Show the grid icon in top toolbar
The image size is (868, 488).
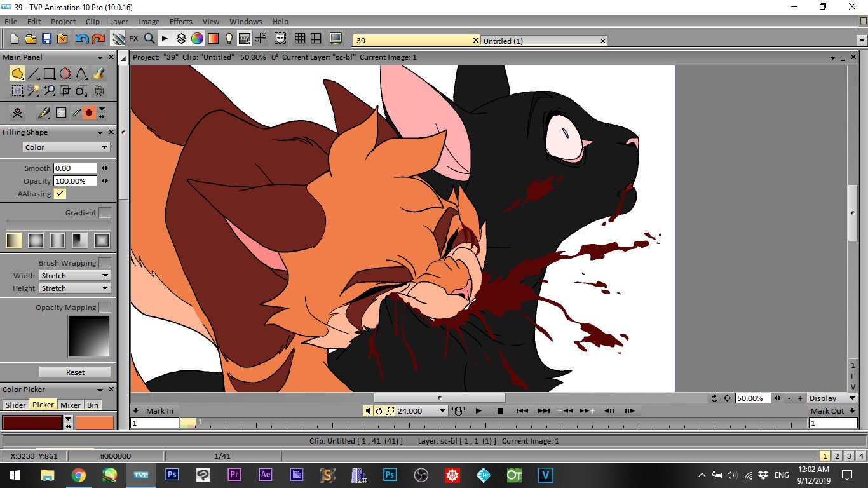pyautogui.click(x=300, y=39)
